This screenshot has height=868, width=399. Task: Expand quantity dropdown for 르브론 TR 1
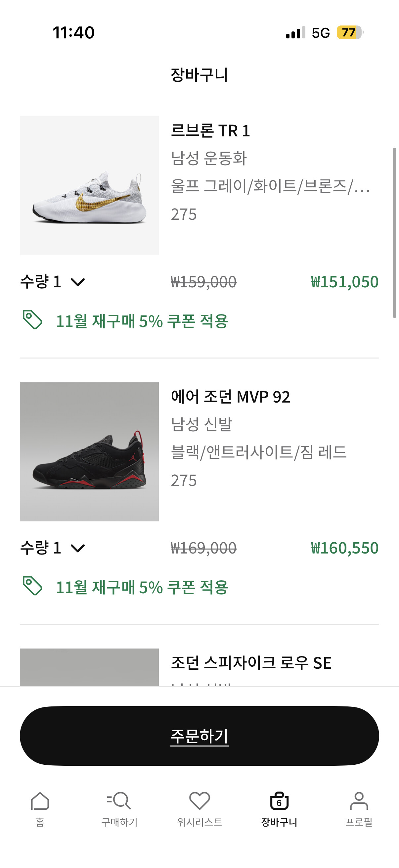pos(78,282)
